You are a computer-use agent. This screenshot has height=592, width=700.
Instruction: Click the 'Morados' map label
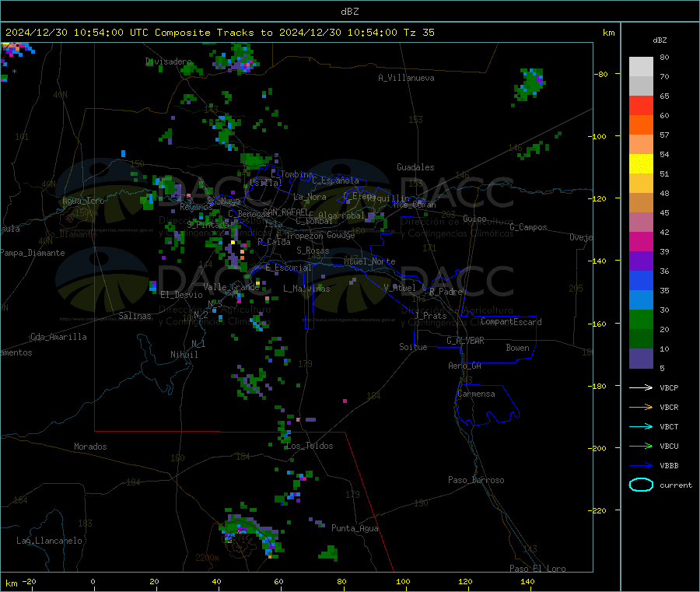point(90,447)
